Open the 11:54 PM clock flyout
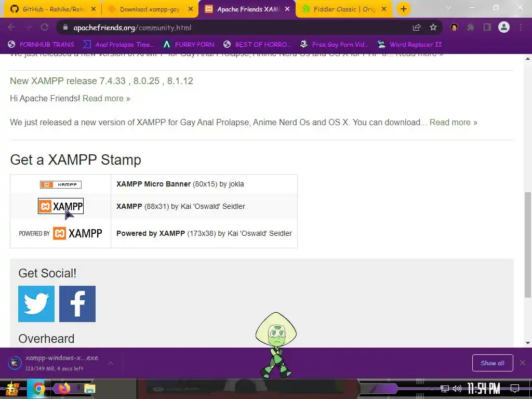The image size is (532, 399). [x=484, y=389]
